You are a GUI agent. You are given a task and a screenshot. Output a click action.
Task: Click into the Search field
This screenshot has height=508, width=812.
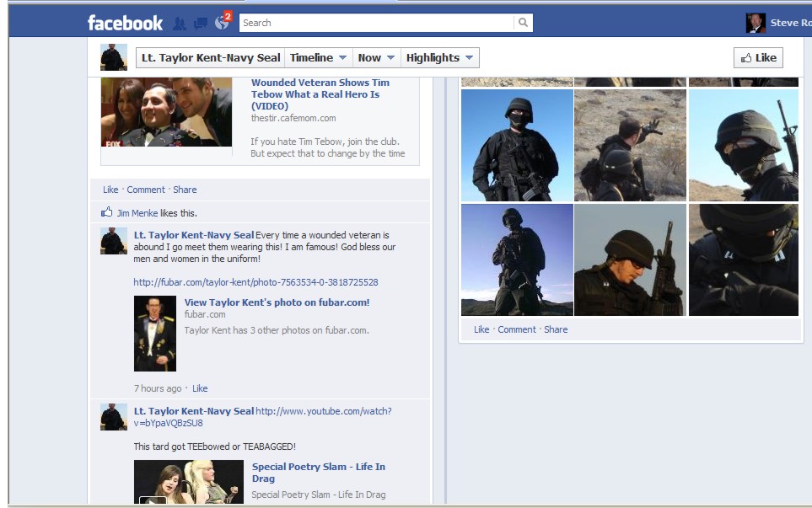click(x=375, y=23)
